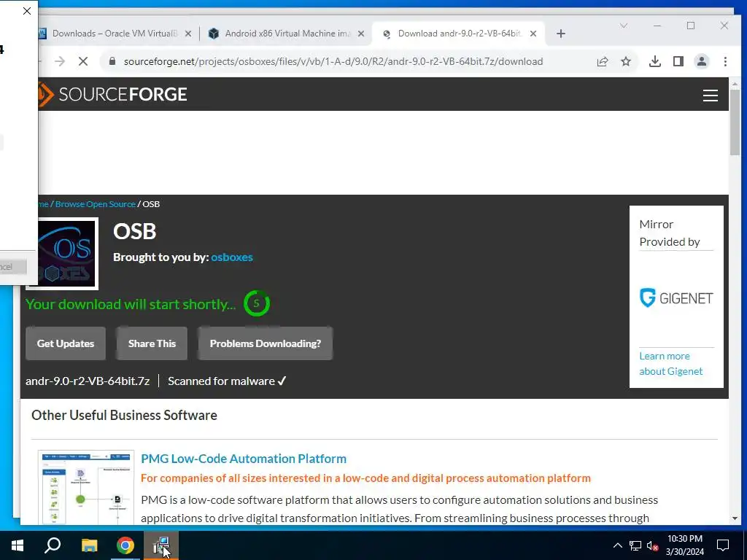This screenshot has width=747, height=560.
Task: Open the Windows Start menu
Action: coord(18,545)
